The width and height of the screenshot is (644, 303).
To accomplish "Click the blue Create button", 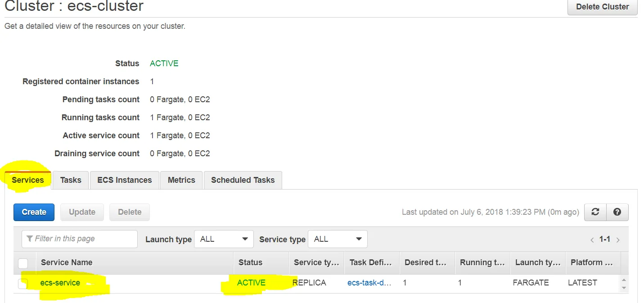I will 34,212.
